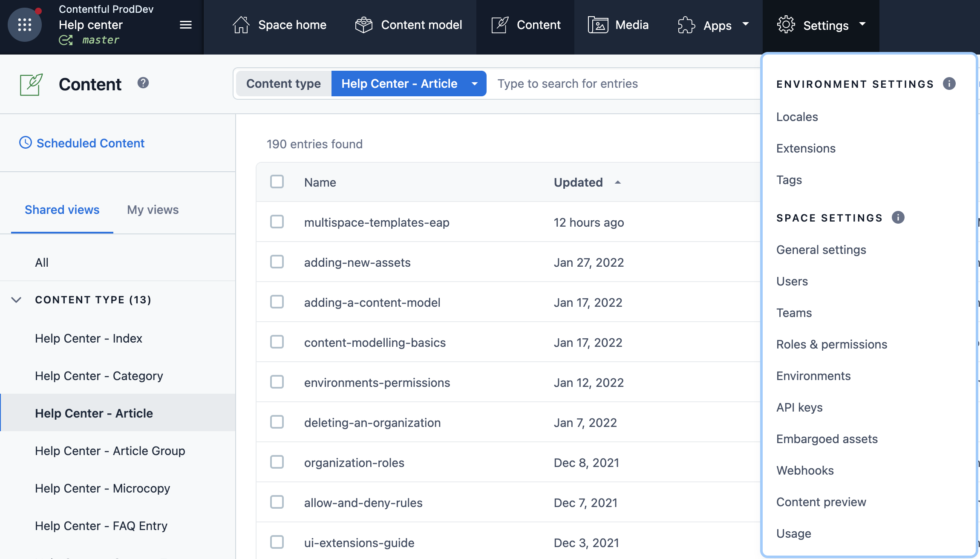Click the Space home house icon
The image size is (980, 559).
pyautogui.click(x=241, y=25)
